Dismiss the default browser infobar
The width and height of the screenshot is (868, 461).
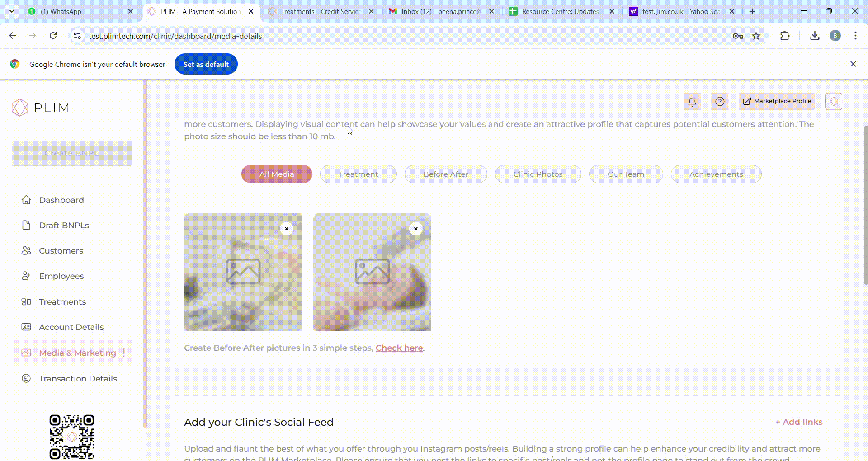(x=853, y=64)
